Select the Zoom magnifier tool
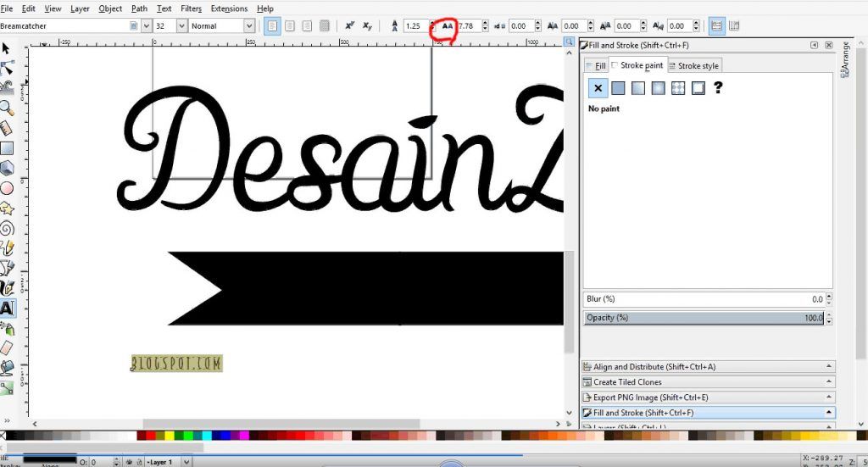 [7, 108]
